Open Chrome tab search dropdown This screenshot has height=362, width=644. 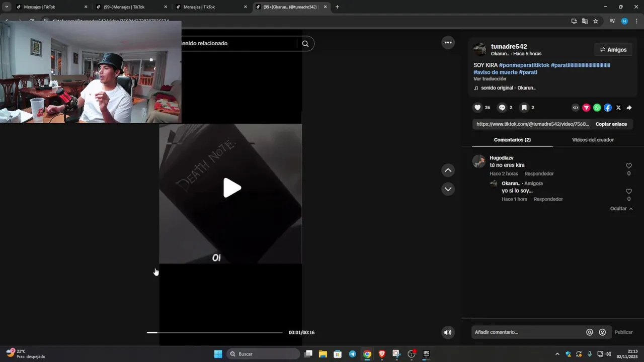click(7, 7)
